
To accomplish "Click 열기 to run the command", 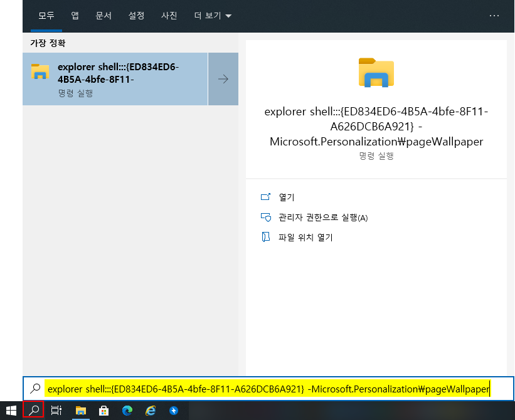I will pyautogui.click(x=287, y=197).
